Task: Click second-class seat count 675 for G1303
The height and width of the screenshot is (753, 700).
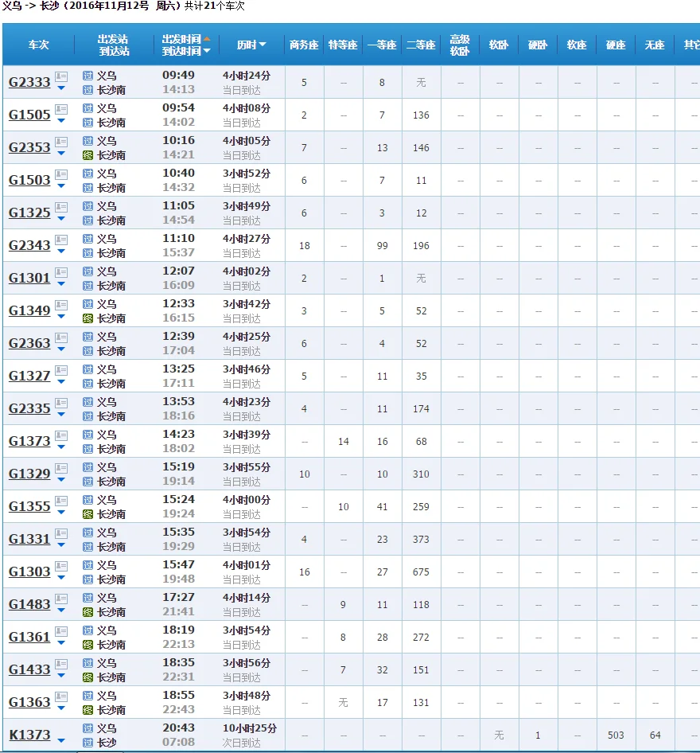Action: (421, 572)
